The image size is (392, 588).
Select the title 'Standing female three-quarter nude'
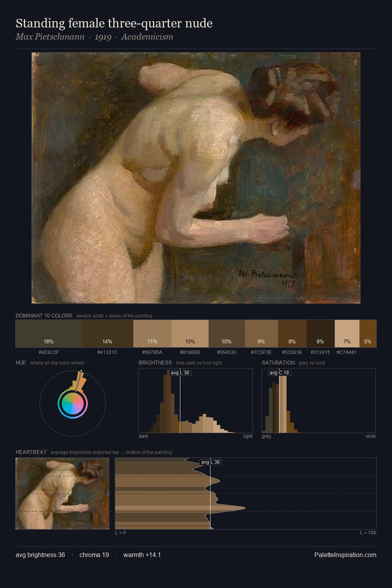pyautogui.click(x=114, y=23)
